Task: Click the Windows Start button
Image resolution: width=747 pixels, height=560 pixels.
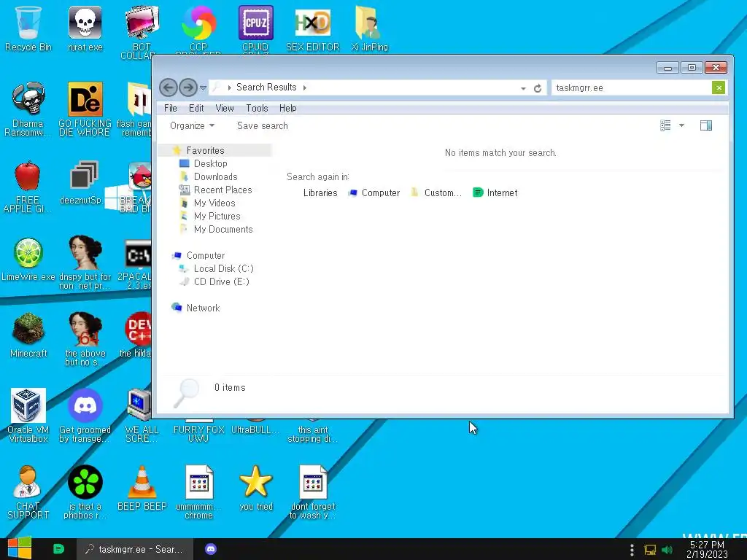Action: click(20, 548)
